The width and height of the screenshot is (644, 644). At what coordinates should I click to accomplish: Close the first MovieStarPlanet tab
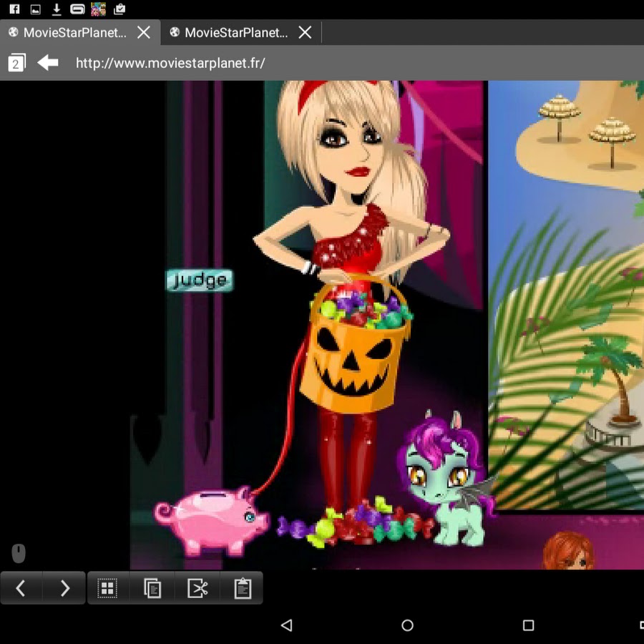(144, 32)
